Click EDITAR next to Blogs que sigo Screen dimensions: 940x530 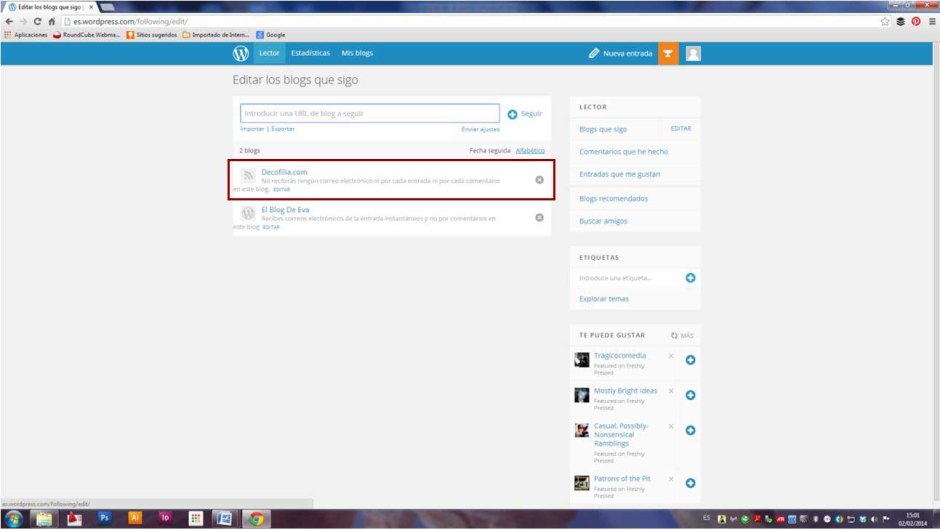click(681, 129)
